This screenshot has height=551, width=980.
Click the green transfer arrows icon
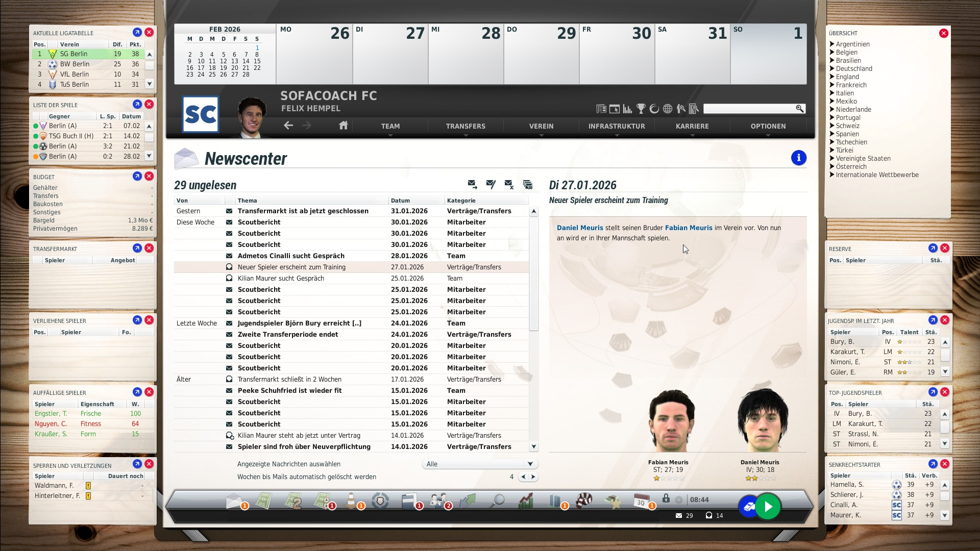pyautogui.click(x=468, y=500)
